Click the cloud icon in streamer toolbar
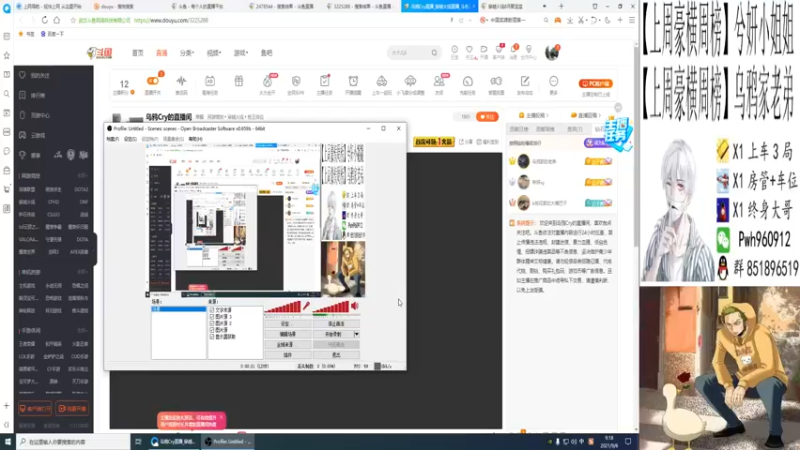The width and height of the screenshot is (800, 450). tap(410, 81)
